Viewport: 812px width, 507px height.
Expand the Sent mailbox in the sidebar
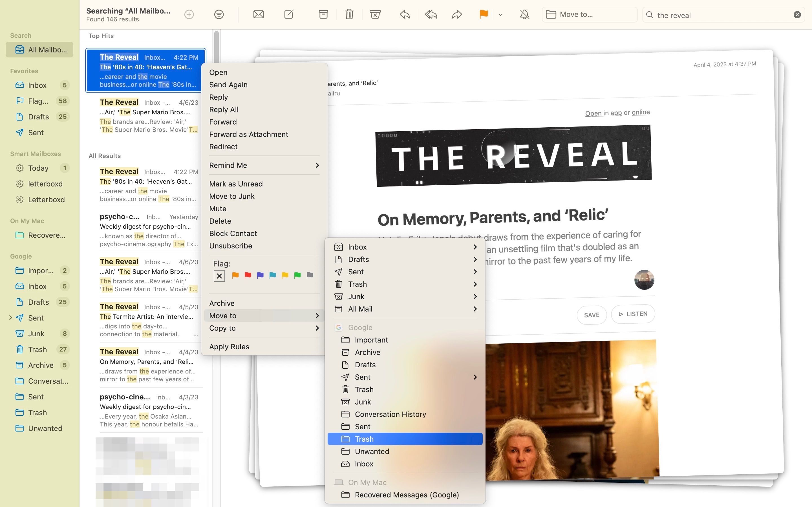pos(11,317)
